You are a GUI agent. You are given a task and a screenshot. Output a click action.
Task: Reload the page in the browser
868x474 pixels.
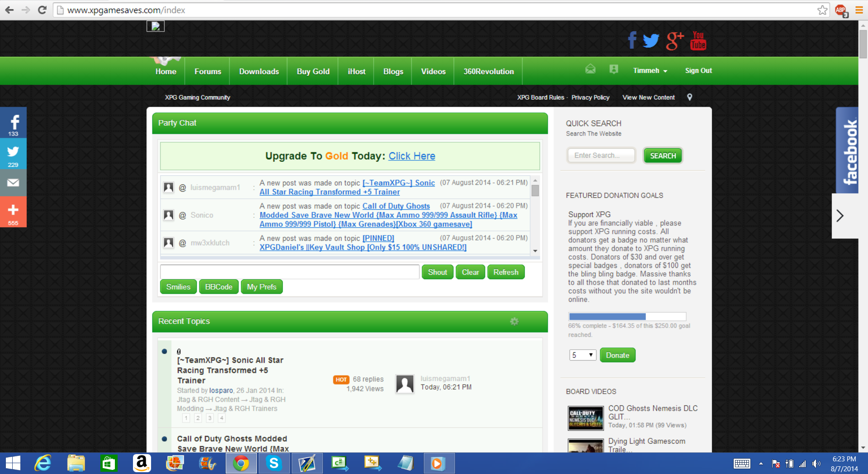[42, 10]
